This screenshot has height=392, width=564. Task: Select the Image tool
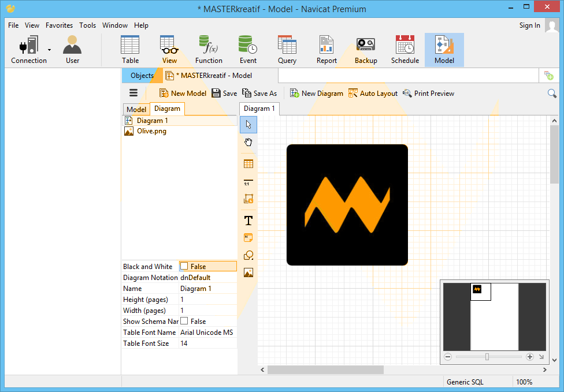248,272
